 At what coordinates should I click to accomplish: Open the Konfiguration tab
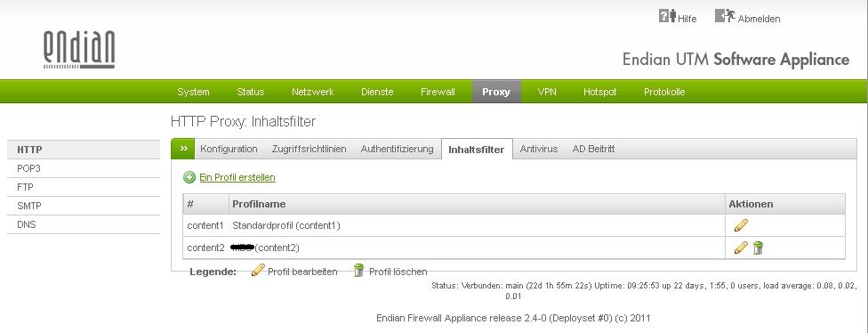pos(229,149)
